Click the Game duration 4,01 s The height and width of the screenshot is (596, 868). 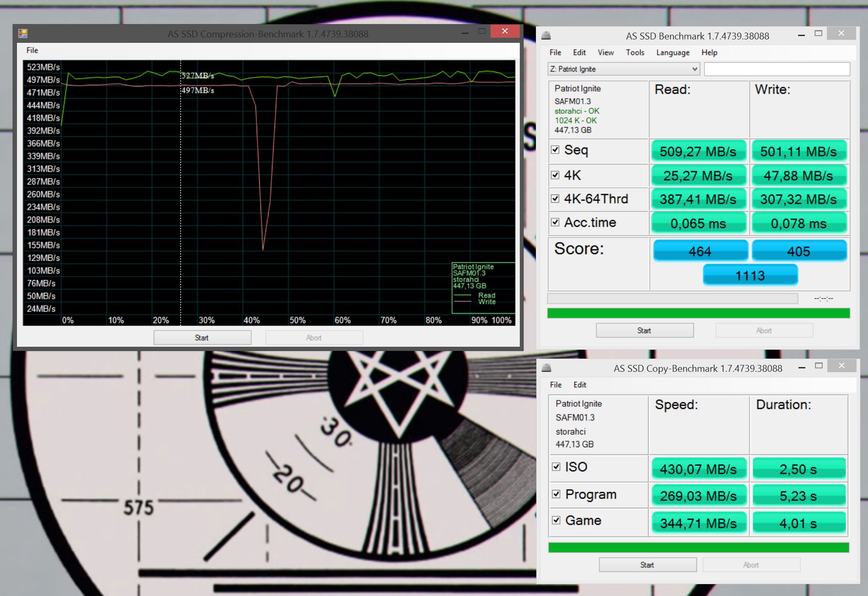click(799, 523)
